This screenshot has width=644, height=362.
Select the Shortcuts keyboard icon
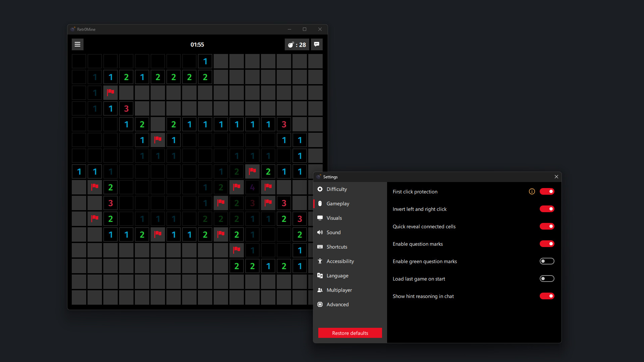pos(320,247)
